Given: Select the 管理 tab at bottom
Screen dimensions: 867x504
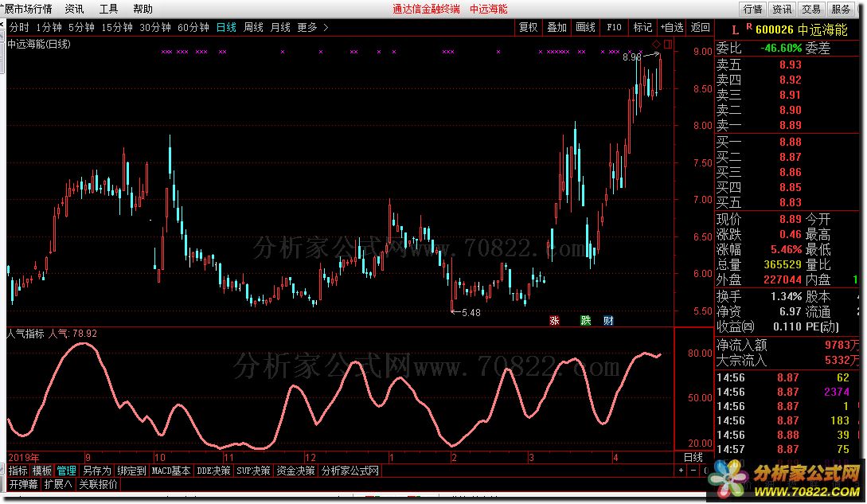Looking at the screenshot, I should 66,471.
